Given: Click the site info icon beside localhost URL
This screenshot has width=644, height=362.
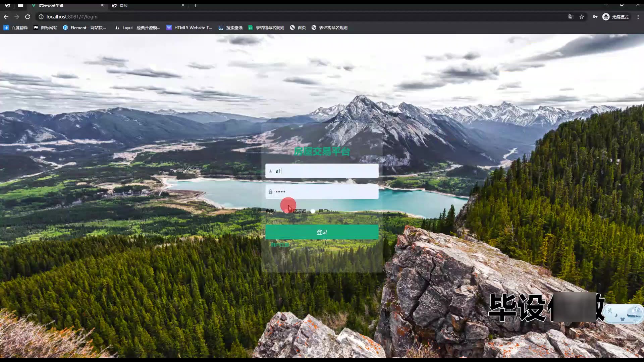Looking at the screenshot, I should point(41,17).
